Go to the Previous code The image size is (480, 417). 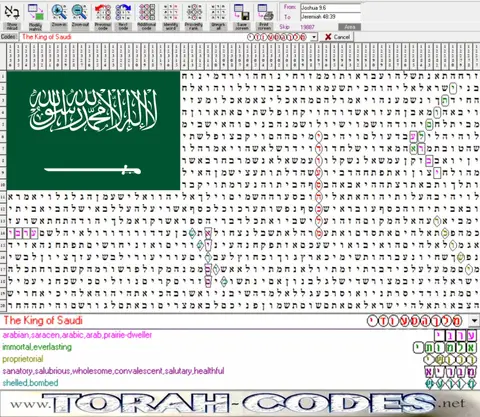click(x=103, y=16)
